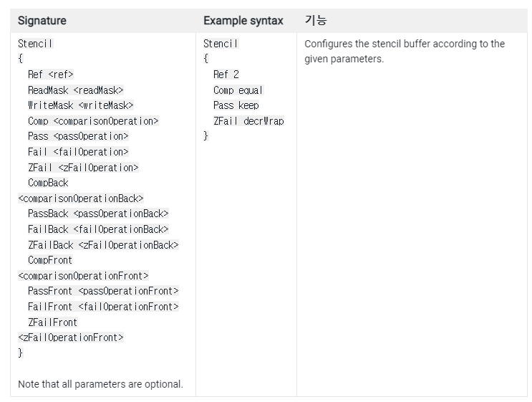Screen dimensions: 532x402
Task: Click the Stencil keyword in Signature column
Action: [x=35, y=44]
